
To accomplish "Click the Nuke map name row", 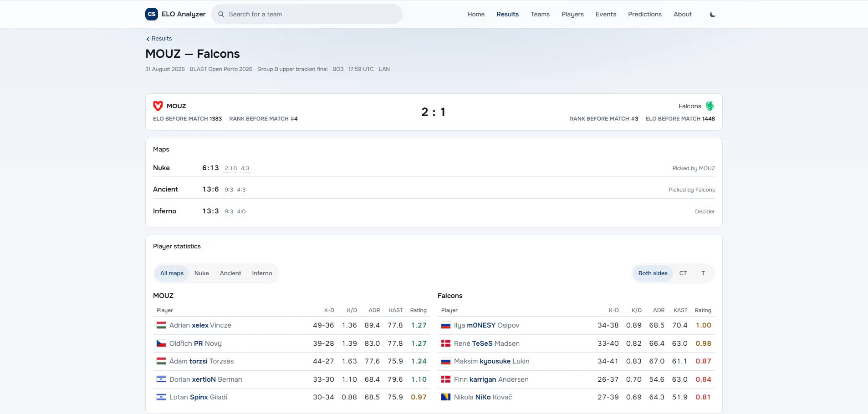I will pos(161,168).
